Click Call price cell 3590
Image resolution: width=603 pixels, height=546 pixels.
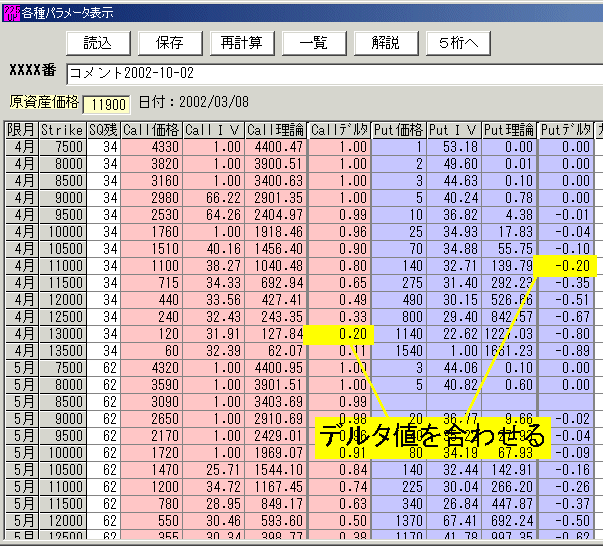coord(152,385)
